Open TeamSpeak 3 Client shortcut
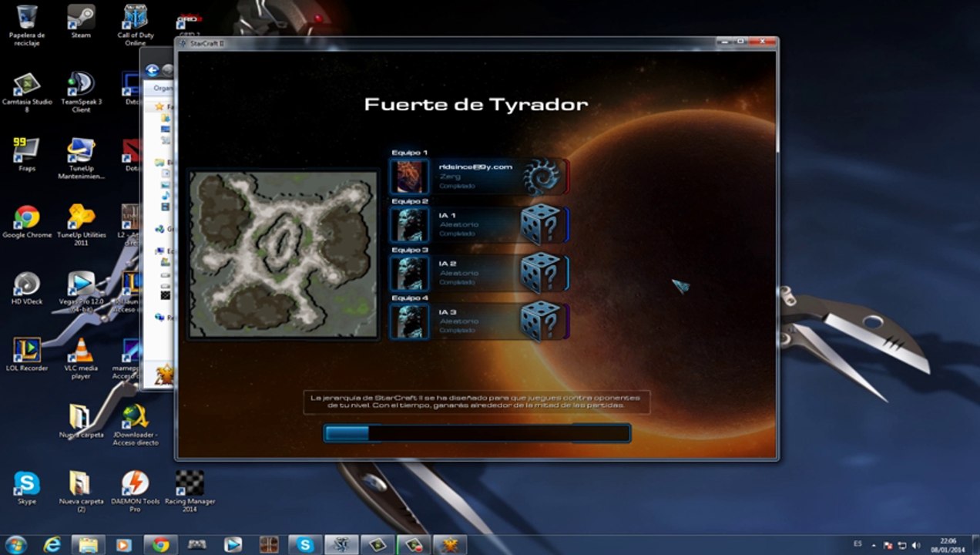This screenshot has width=980, height=555. click(x=81, y=92)
